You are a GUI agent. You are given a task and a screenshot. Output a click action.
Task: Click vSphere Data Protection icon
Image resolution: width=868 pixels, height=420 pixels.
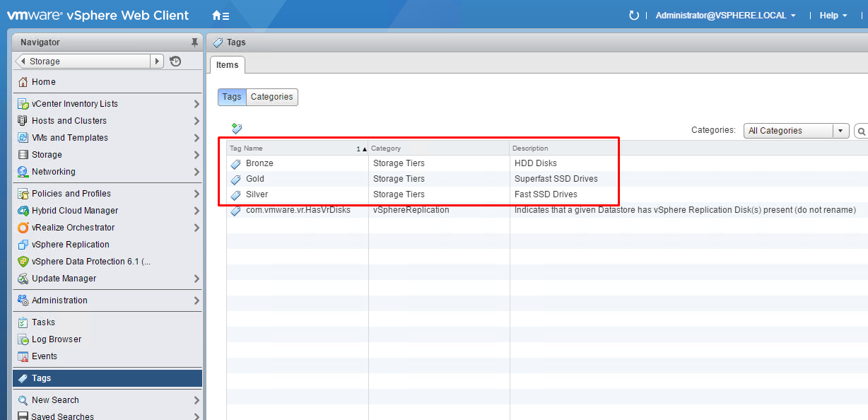pos(23,262)
